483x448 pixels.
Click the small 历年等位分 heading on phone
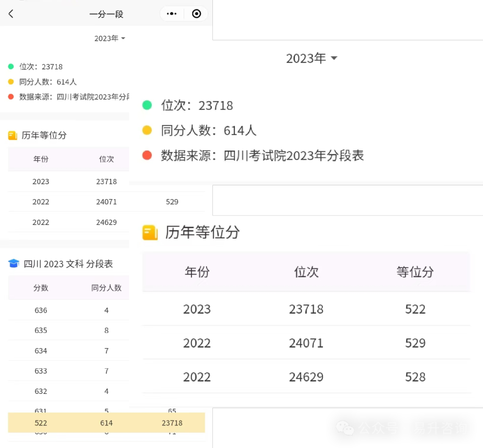pyautogui.click(x=44, y=135)
